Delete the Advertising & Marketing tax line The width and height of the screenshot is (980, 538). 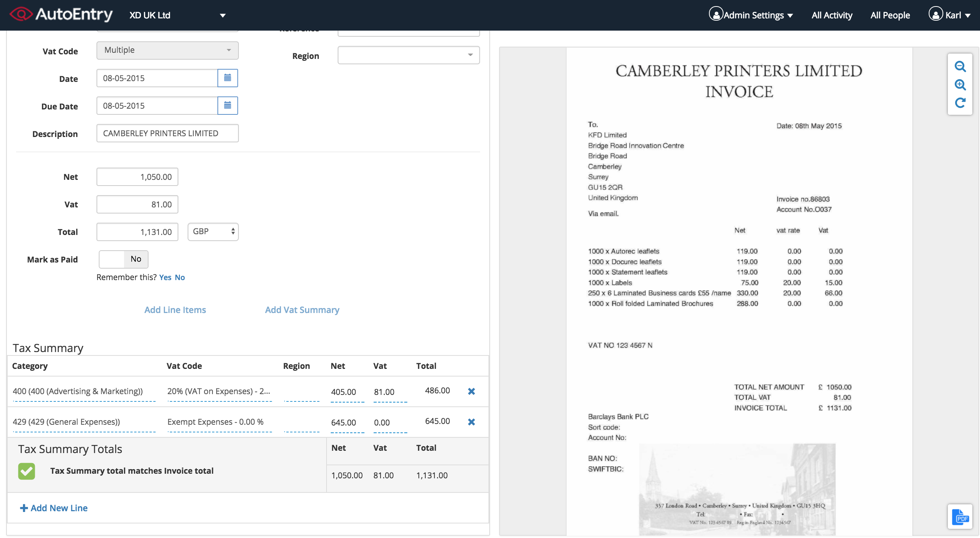471,391
